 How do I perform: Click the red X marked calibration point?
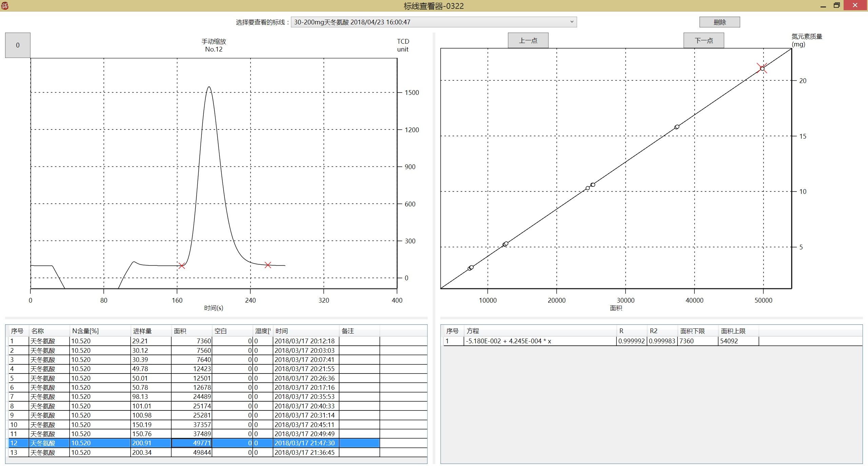tap(762, 68)
